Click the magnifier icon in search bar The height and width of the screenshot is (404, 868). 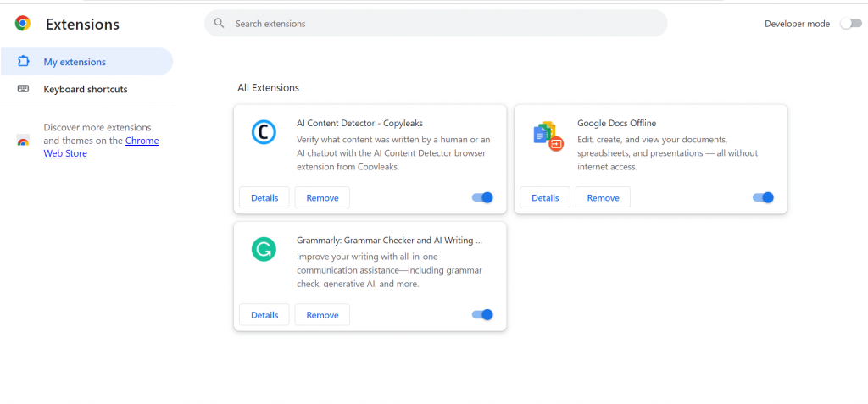click(220, 23)
